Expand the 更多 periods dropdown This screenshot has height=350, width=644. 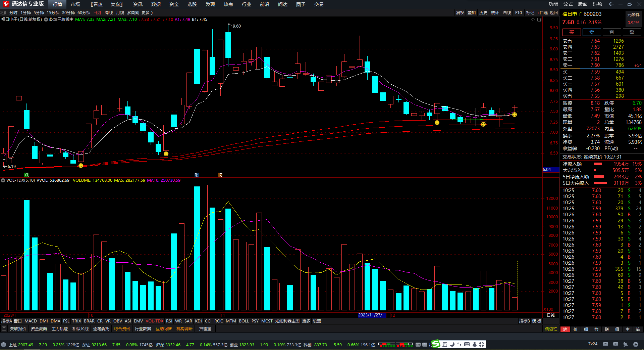tap(147, 13)
